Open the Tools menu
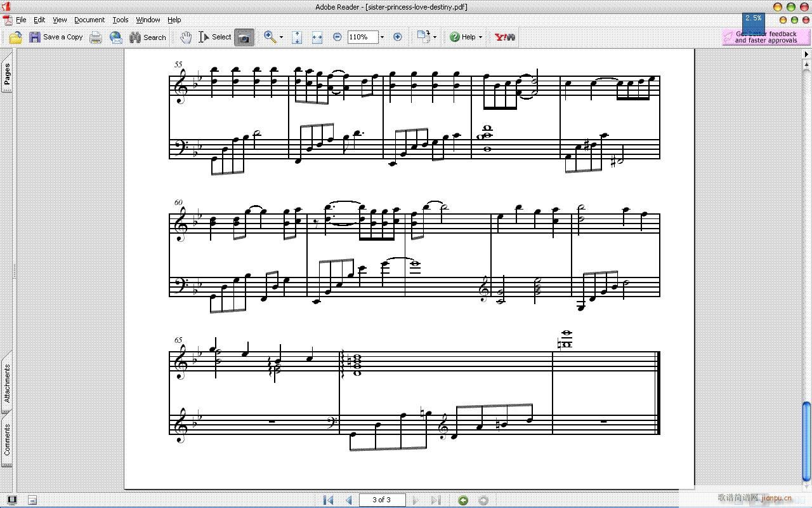 click(x=120, y=20)
